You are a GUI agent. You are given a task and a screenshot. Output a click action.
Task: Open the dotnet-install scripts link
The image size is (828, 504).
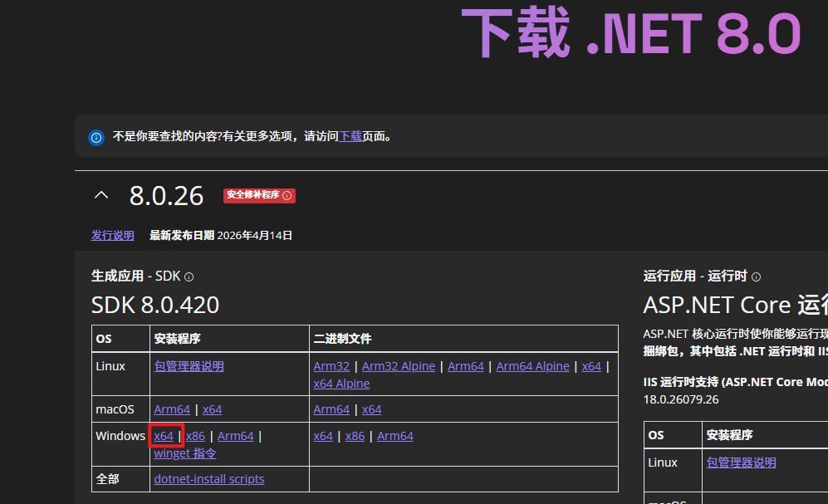pos(209,479)
